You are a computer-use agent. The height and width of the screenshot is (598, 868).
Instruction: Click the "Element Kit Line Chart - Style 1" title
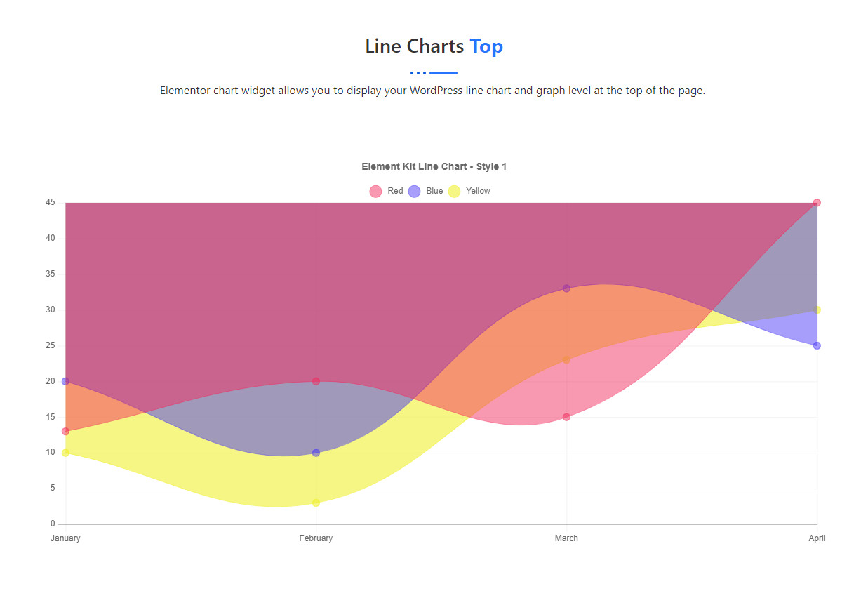(434, 166)
